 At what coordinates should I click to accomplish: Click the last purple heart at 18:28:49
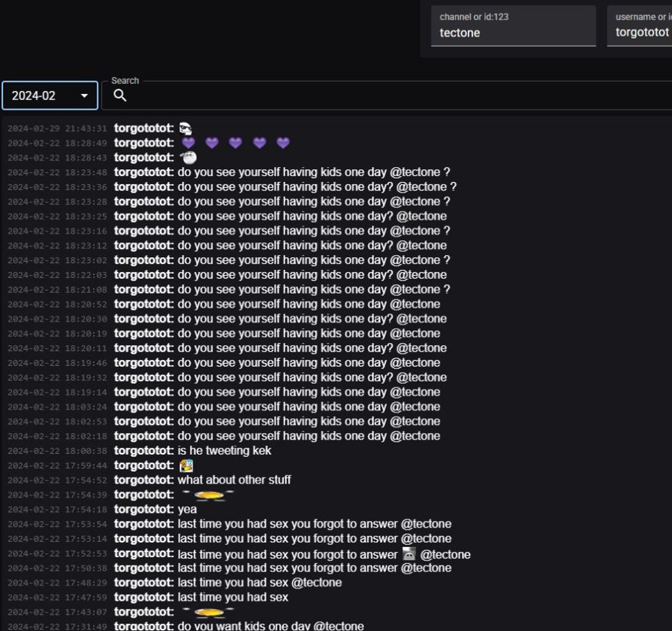pyautogui.click(x=283, y=143)
